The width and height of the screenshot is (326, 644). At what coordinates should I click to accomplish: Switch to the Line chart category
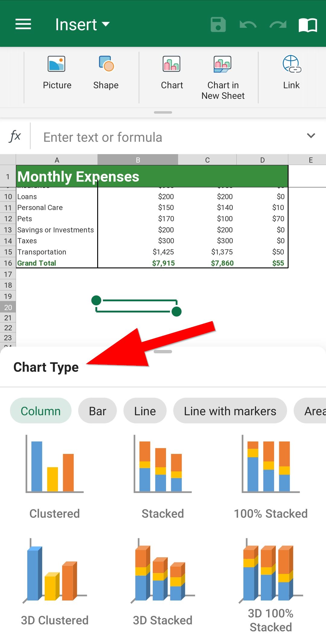(145, 411)
